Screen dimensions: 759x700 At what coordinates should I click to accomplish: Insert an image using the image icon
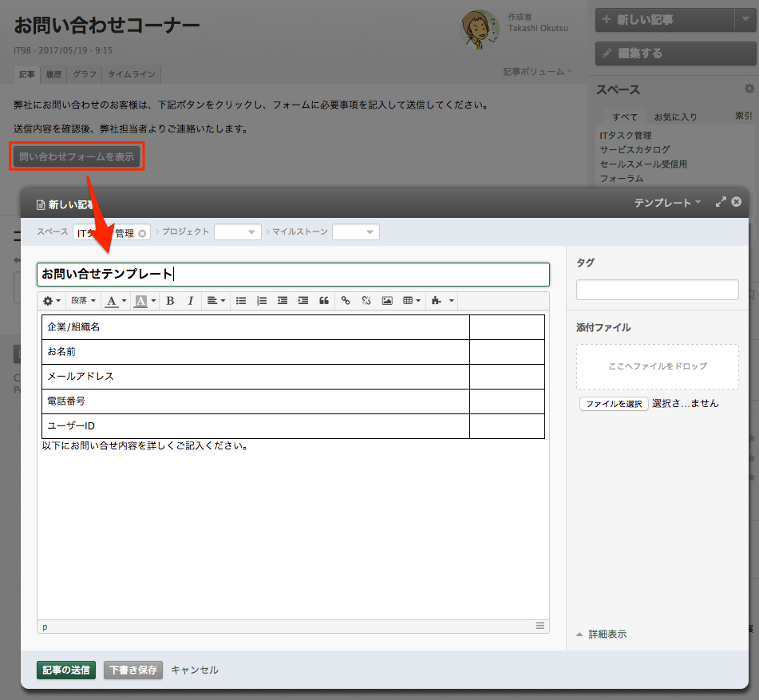pos(386,301)
